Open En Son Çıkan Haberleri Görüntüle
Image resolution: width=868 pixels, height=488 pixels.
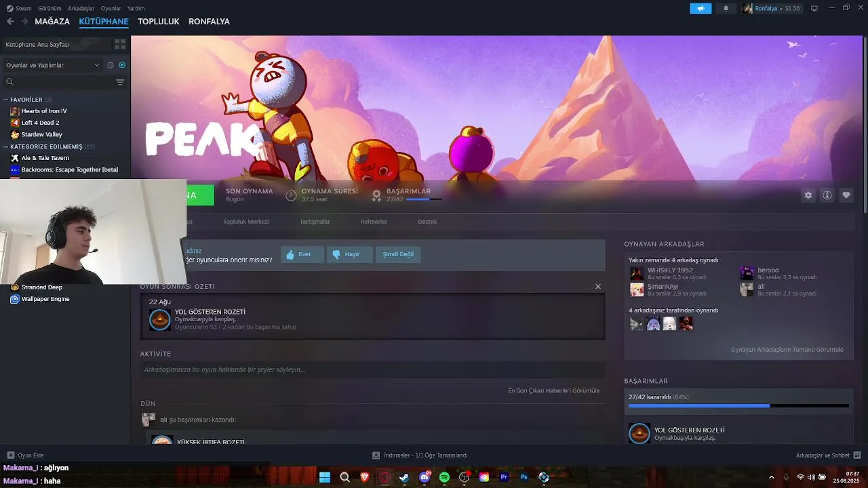click(x=554, y=391)
